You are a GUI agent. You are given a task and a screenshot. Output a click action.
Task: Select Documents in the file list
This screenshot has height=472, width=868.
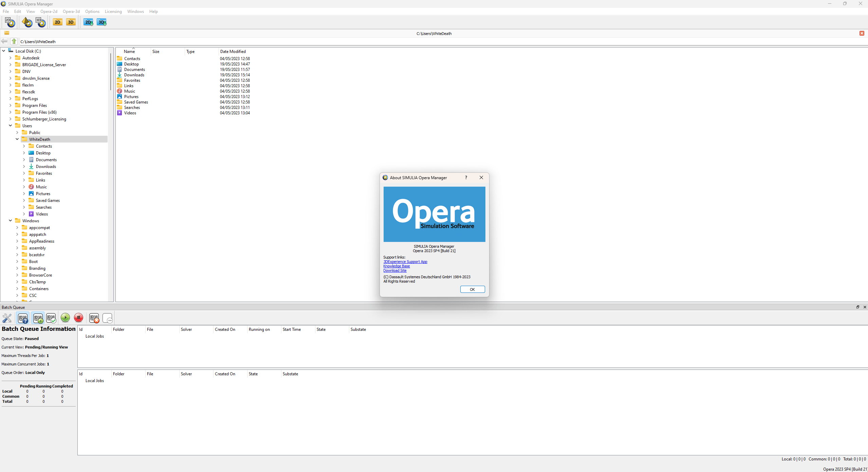click(x=134, y=70)
